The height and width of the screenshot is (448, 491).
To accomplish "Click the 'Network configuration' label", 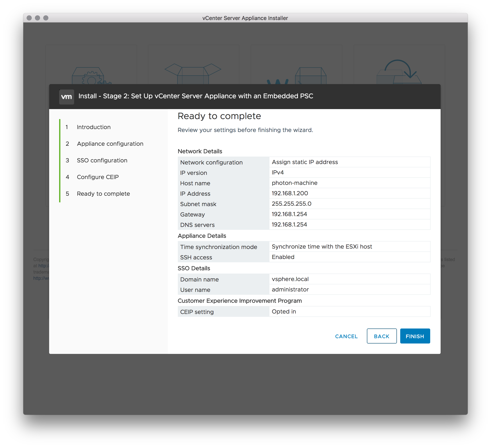I will click(x=211, y=162).
